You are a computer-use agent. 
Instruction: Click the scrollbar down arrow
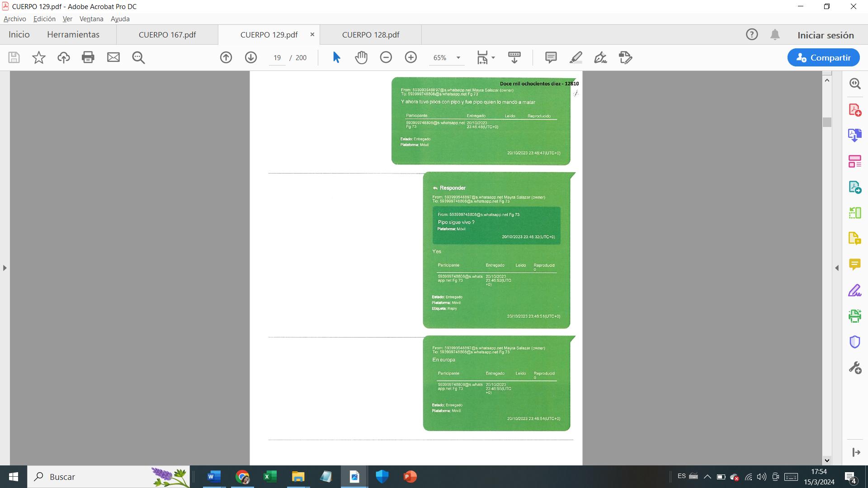point(827,460)
